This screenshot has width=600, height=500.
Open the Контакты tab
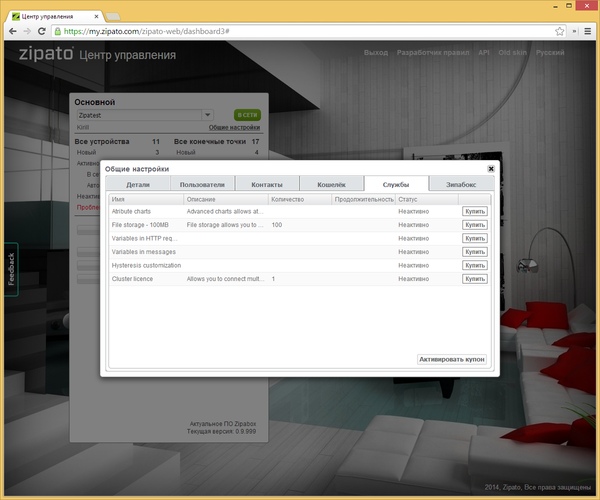point(267,184)
